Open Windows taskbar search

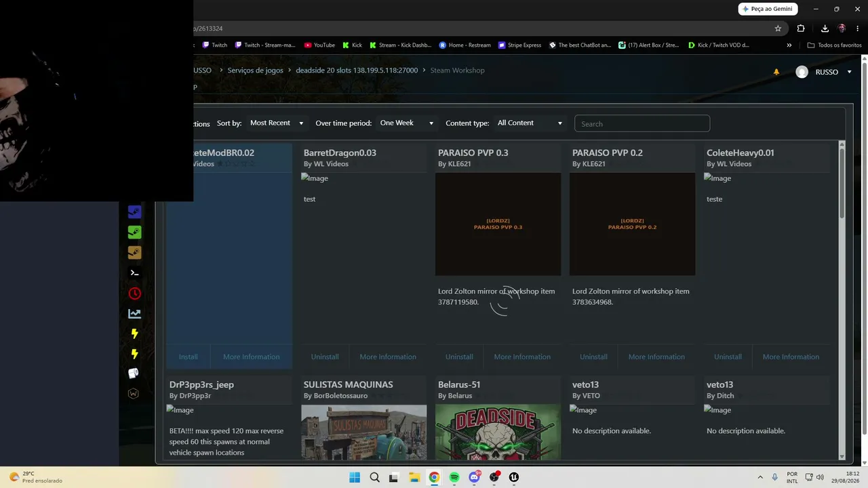pyautogui.click(x=374, y=477)
